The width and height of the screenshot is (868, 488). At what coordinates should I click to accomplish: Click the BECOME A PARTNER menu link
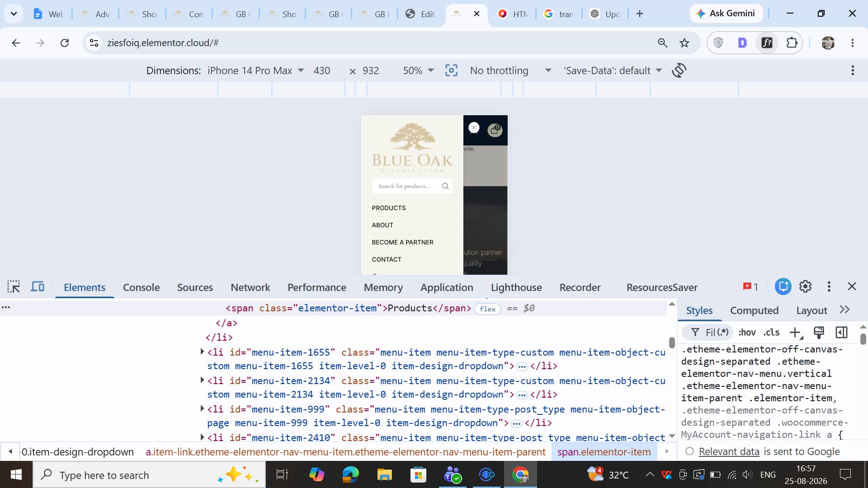click(x=402, y=242)
